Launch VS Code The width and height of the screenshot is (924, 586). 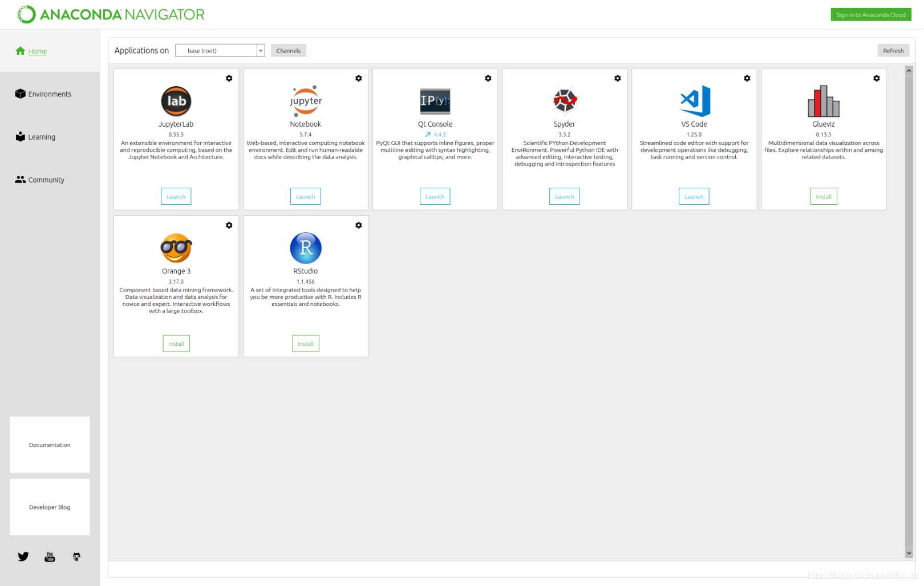click(694, 196)
